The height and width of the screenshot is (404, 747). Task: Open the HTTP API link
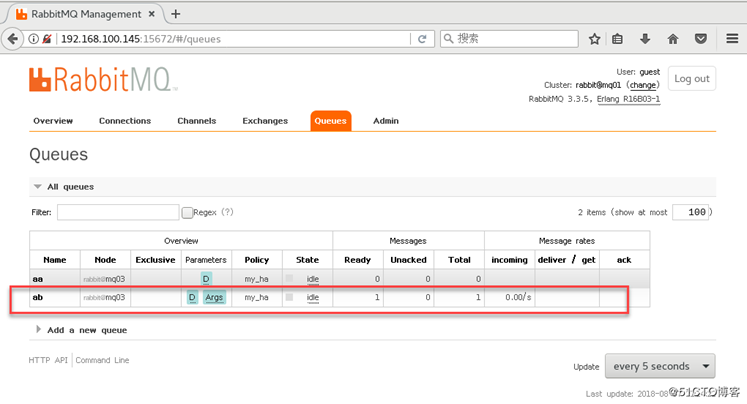pyautogui.click(x=48, y=360)
